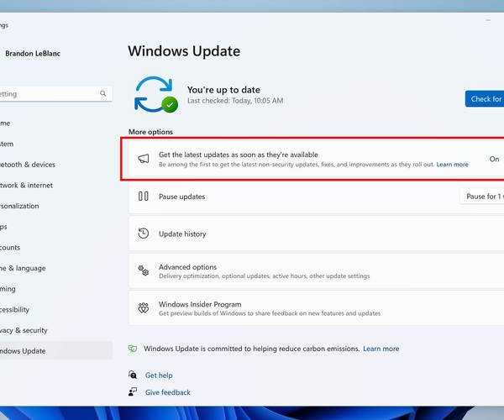Click the Update history clock icon

(144, 234)
